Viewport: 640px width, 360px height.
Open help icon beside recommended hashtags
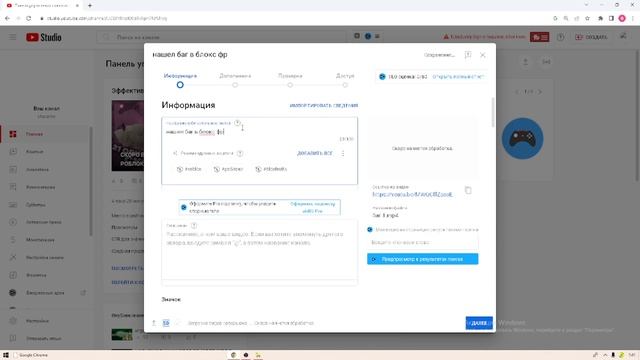[x=240, y=153]
